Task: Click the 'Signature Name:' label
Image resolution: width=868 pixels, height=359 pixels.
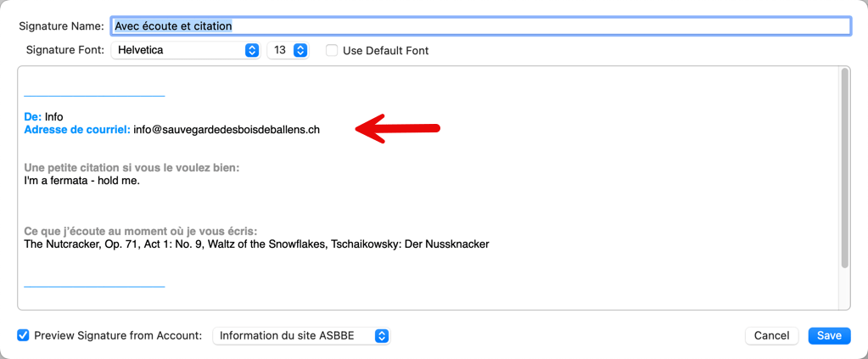Action: pos(61,26)
